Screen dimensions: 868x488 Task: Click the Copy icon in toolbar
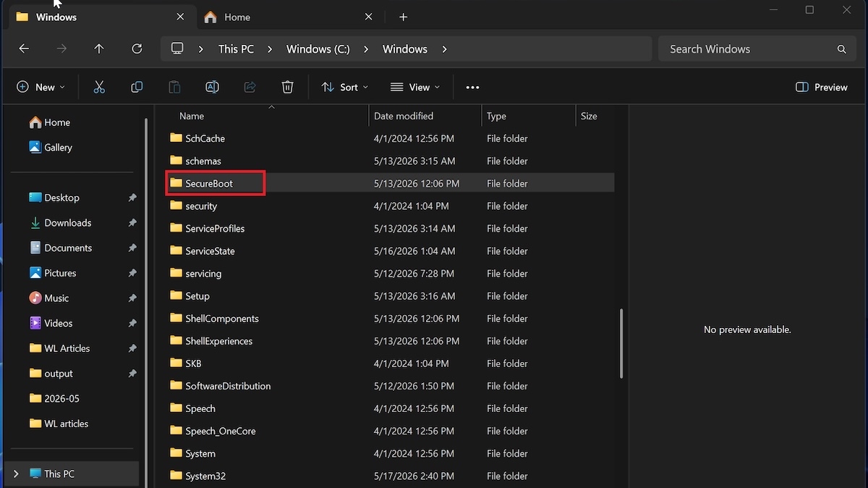click(x=137, y=87)
